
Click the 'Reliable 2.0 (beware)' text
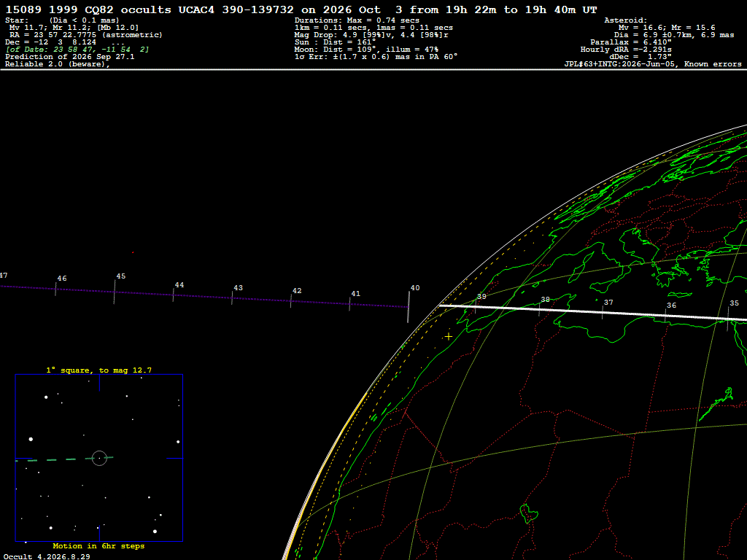[57, 64]
